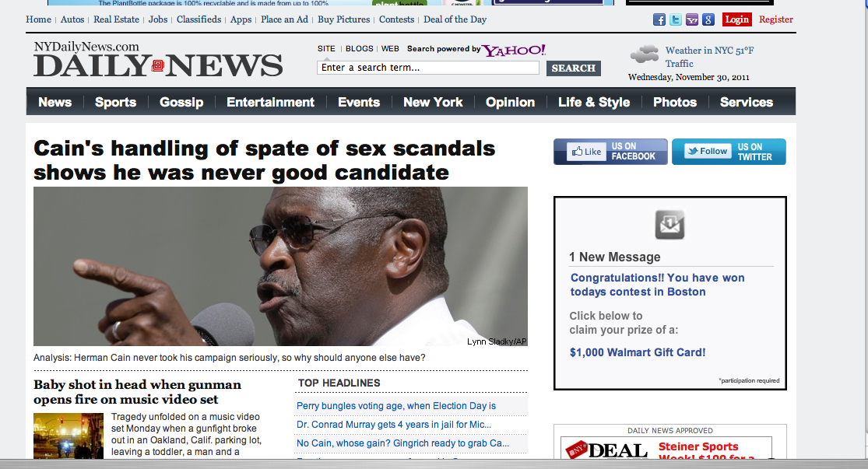Image resolution: width=868 pixels, height=469 pixels.
Task: Click the envelope message icon in ad
Action: (669, 225)
